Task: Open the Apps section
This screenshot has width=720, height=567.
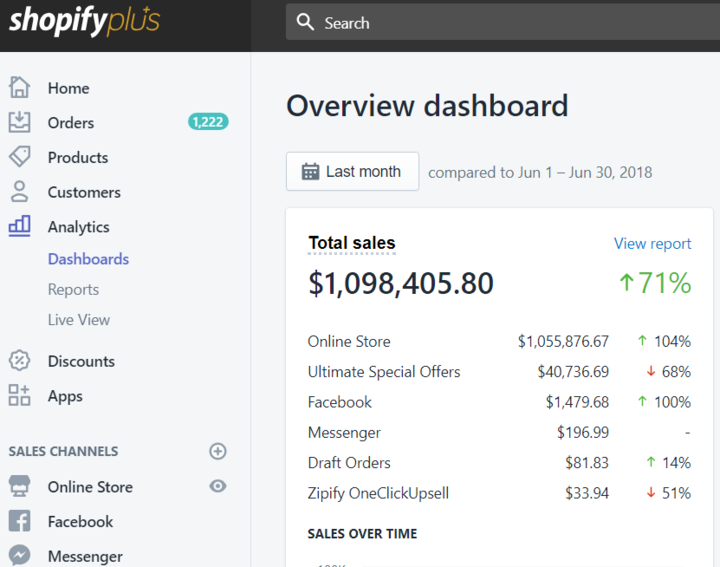Action: click(x=65, y=397)
